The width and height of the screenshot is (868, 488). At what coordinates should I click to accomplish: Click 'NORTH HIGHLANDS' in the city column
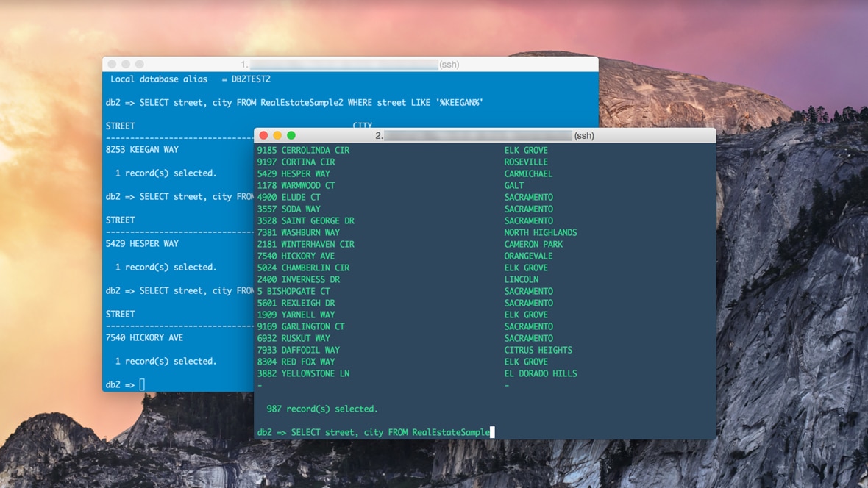pos(541,232)
